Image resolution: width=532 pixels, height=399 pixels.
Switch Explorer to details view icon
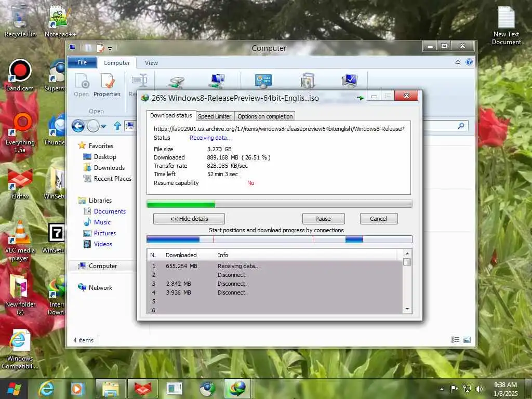(455, 340)
